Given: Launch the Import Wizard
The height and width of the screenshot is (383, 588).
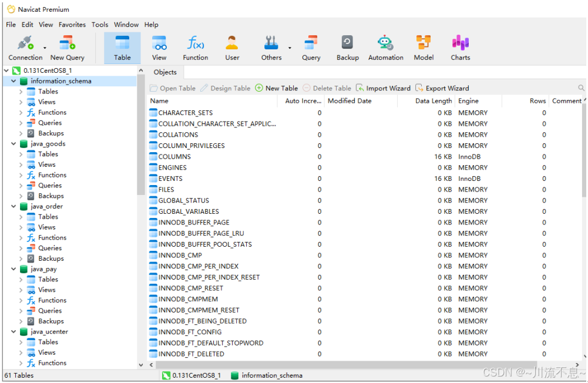Looking at the screenshot, I should pos(383,88).
